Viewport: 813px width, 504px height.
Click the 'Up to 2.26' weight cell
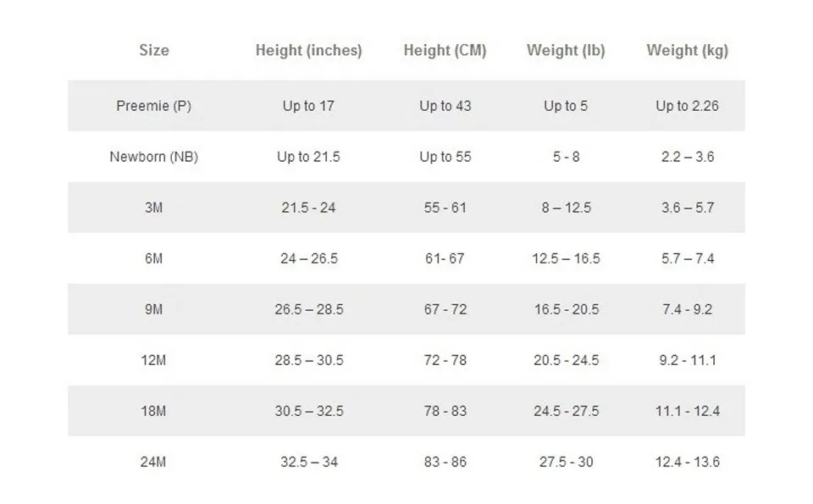point(688,106)
